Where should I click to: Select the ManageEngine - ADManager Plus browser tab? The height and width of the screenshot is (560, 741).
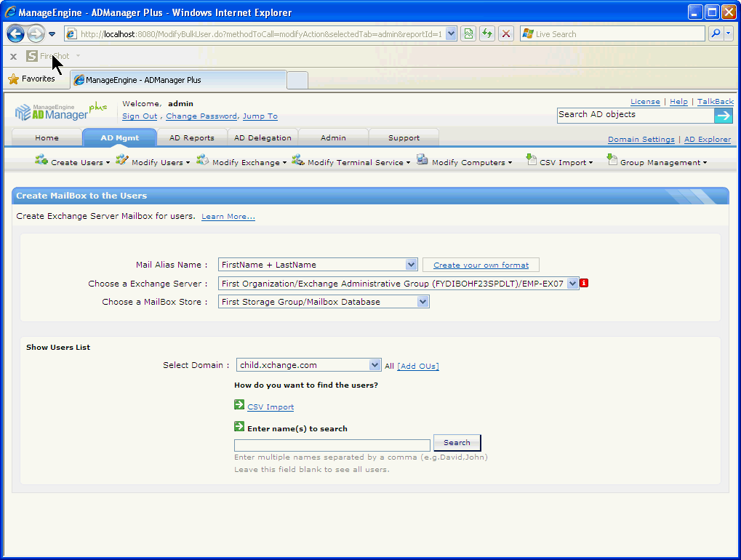[178, 80]
